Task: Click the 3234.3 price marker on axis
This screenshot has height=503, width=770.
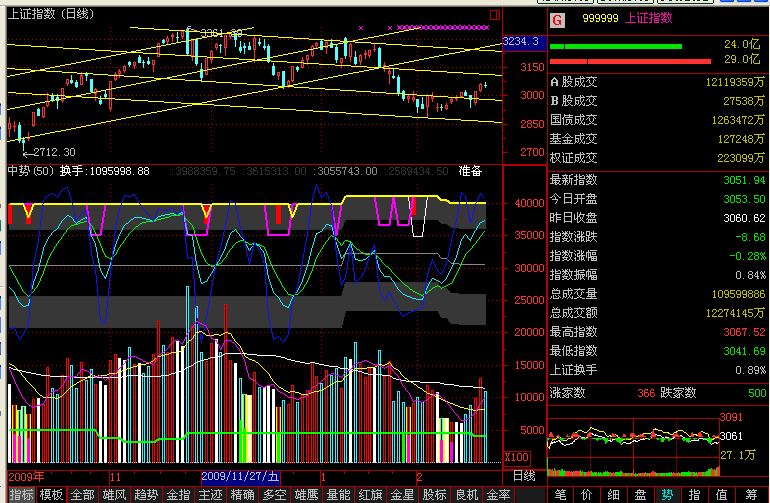Action: click(x=521, y=41)
